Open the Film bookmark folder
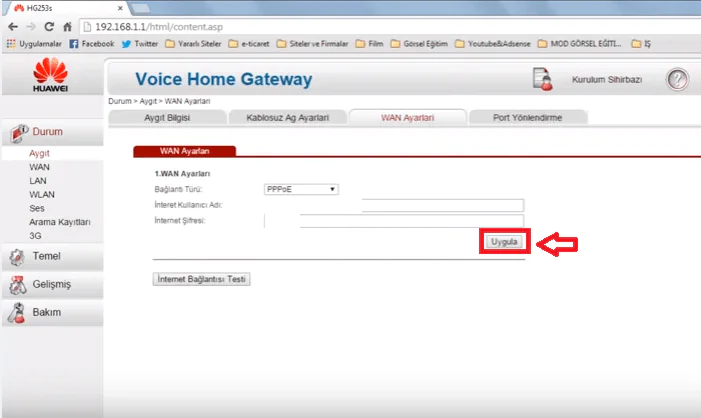701x418 pixels. pos(369,44)
